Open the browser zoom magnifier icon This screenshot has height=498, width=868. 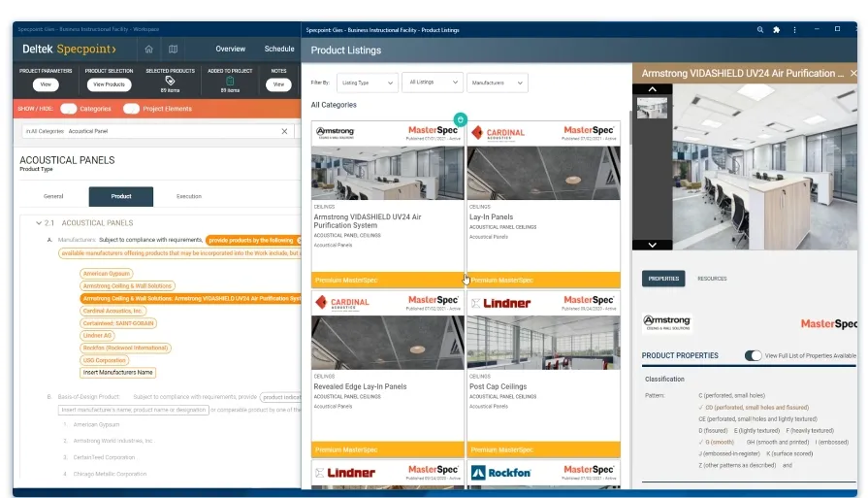tap(760, 30)
